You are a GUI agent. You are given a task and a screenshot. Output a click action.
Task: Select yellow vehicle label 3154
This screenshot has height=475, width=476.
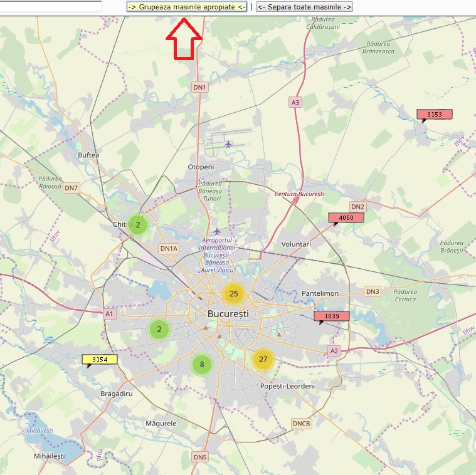tap(100, 360)
